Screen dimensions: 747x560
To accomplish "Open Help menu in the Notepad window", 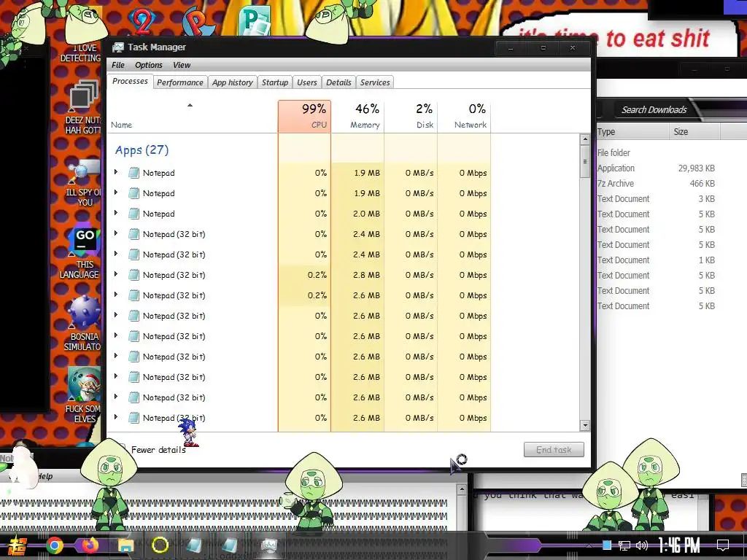I will coord(44,476).
